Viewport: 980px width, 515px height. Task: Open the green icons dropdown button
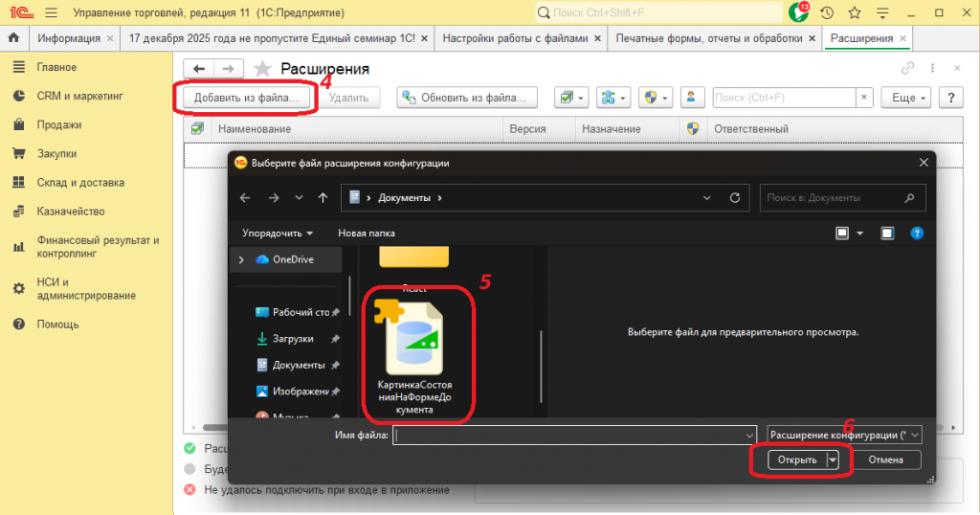tap(613, 98)
